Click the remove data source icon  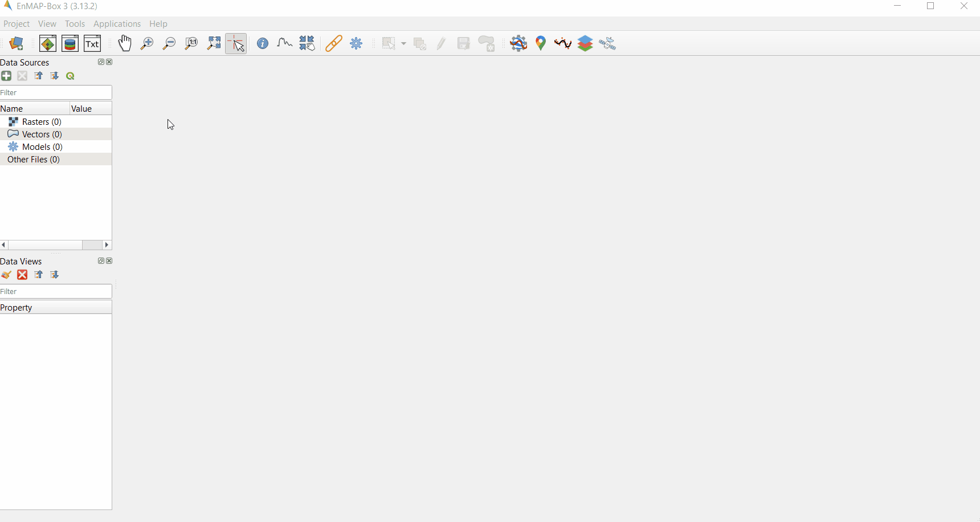pos(22,76)
